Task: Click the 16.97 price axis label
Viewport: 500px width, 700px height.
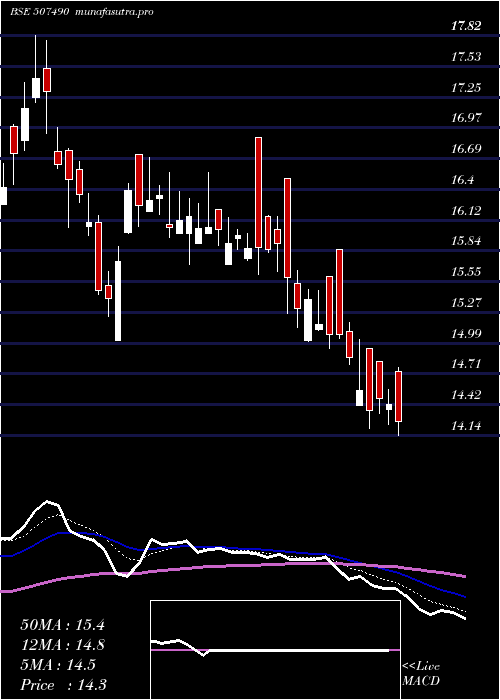Action: 466,118
